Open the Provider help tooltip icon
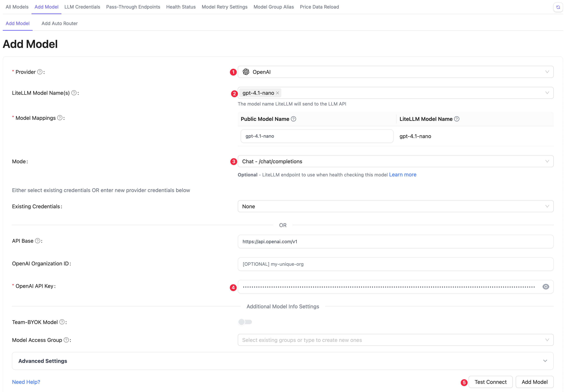Image resolution: width=566 pixels, height=392 pixels. 40,72
